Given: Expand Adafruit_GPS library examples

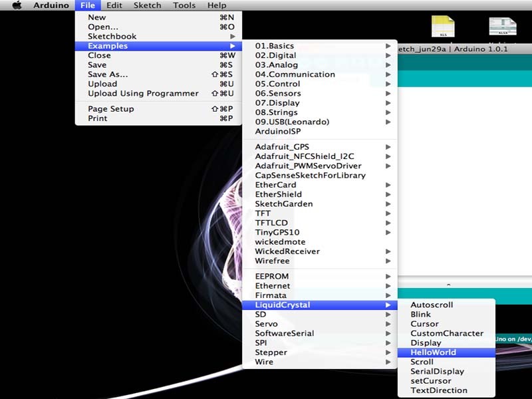Looking at the screenshot, I should (x=320, y=147).
